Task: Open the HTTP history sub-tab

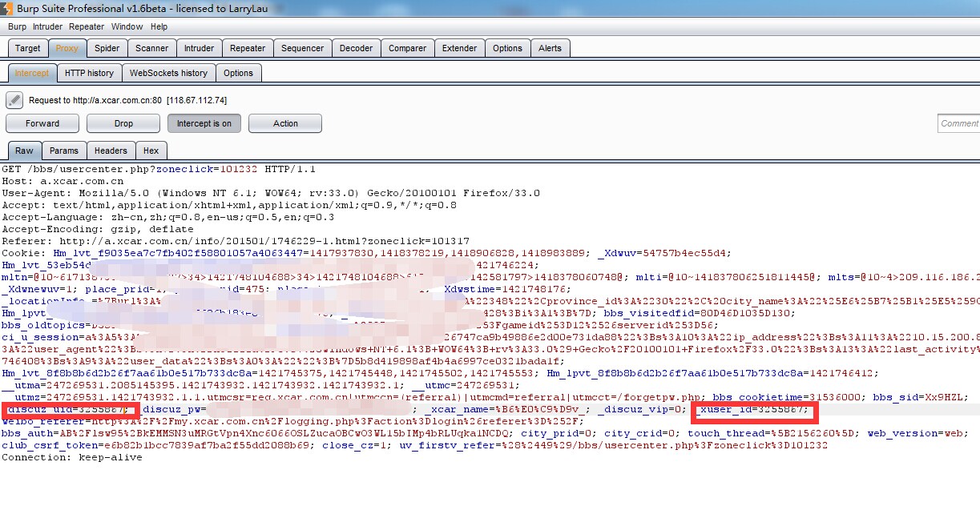Action: click(89, 73)
